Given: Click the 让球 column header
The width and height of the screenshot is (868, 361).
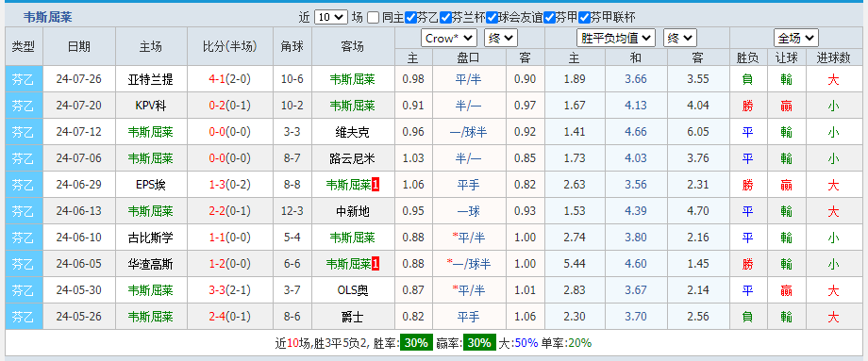Looking at the screenshot, I should [x=786, y=57].
